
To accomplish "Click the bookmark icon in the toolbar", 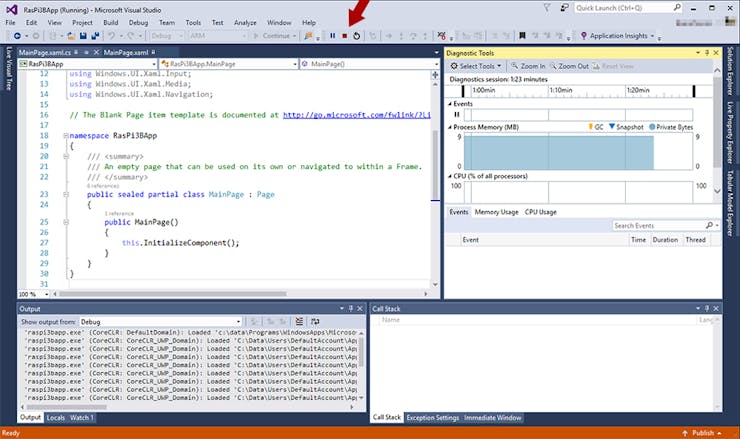I will click(522, 36).
